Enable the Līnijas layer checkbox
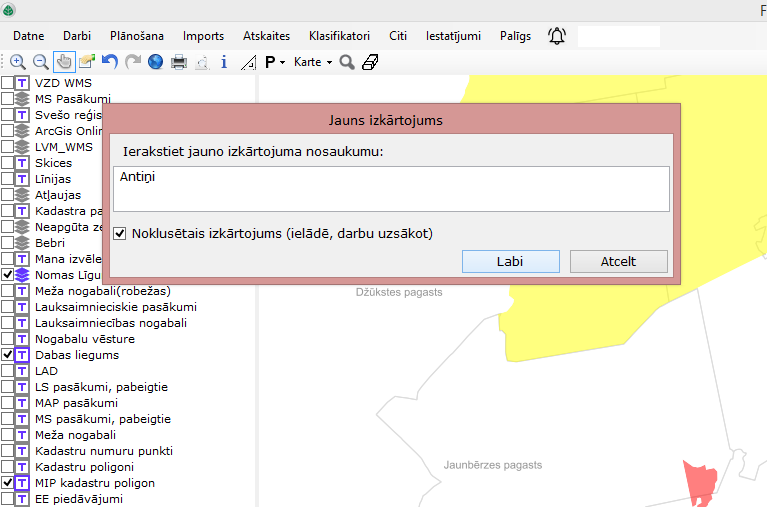Viewport: 767px width, 507px height. click(x=7, y=179)
